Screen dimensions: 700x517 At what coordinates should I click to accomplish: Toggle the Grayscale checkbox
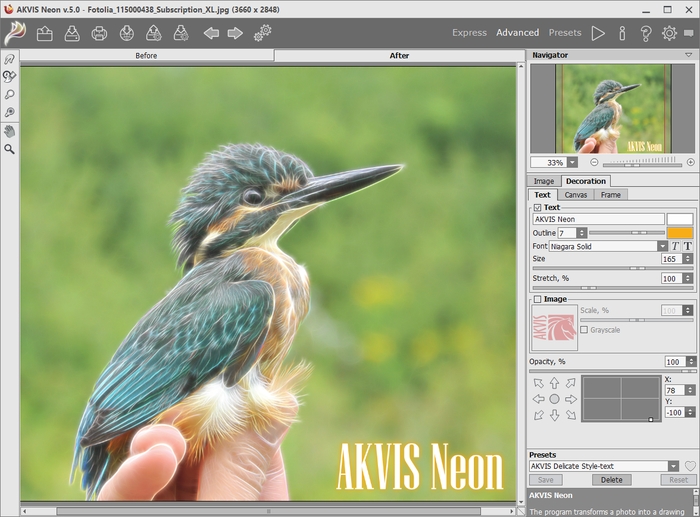(x=584, y=330)
